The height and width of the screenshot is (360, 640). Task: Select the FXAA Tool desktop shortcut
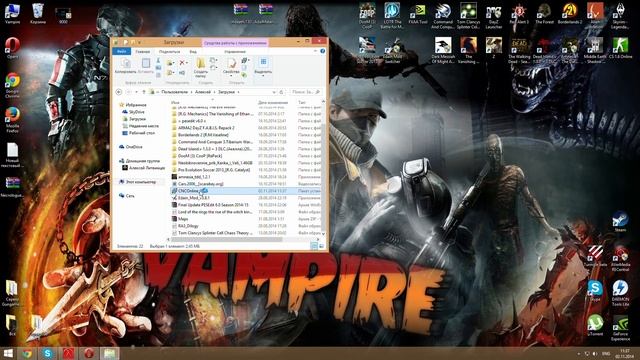(418, 13)
